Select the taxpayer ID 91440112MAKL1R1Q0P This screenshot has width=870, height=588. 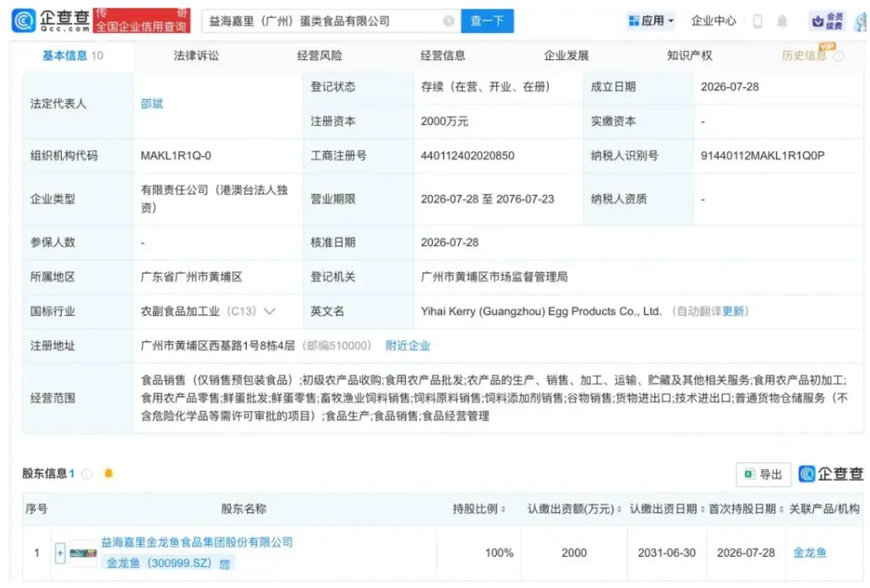tap(763, 155)
